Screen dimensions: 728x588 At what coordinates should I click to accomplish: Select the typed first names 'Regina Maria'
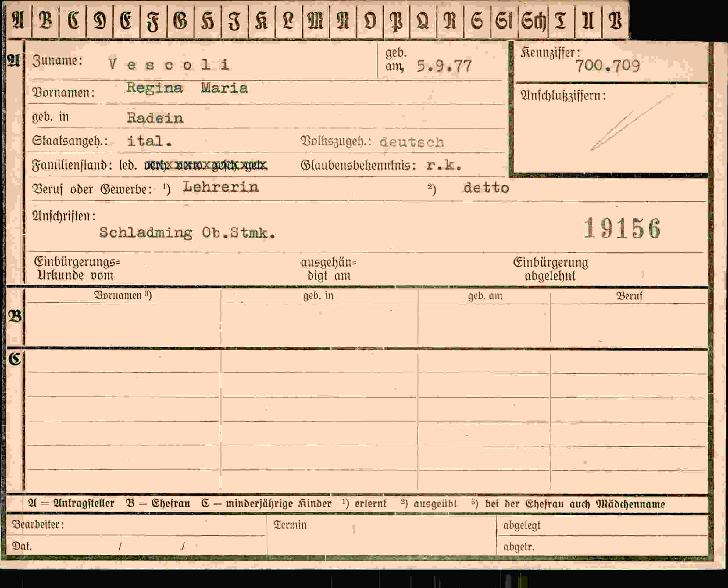[187, 88]
